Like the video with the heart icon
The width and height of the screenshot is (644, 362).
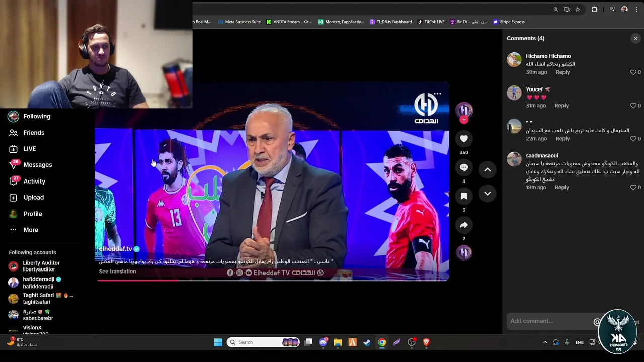tap(464, 139)
